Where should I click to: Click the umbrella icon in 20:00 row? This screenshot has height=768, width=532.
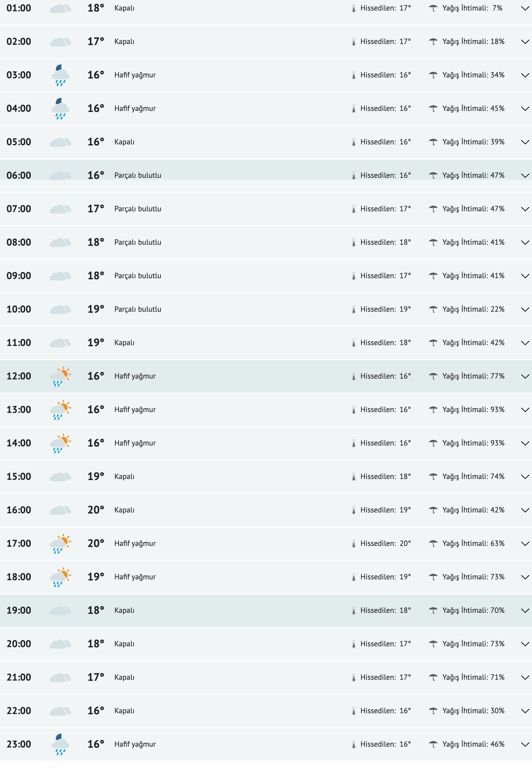pos(433,644)
